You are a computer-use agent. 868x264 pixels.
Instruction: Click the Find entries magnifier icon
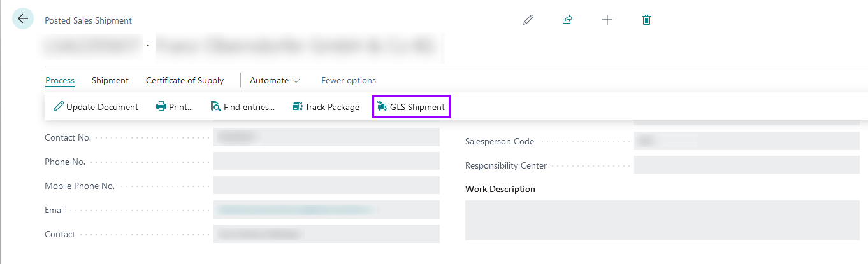pyautogui.click(x=215, y=107)
